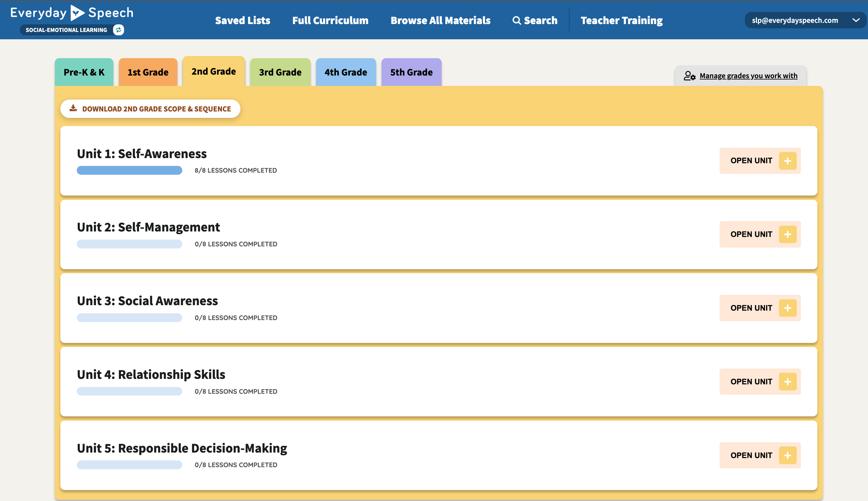Click Unit 4: Relationship Skills progress bar

point(130,391)
